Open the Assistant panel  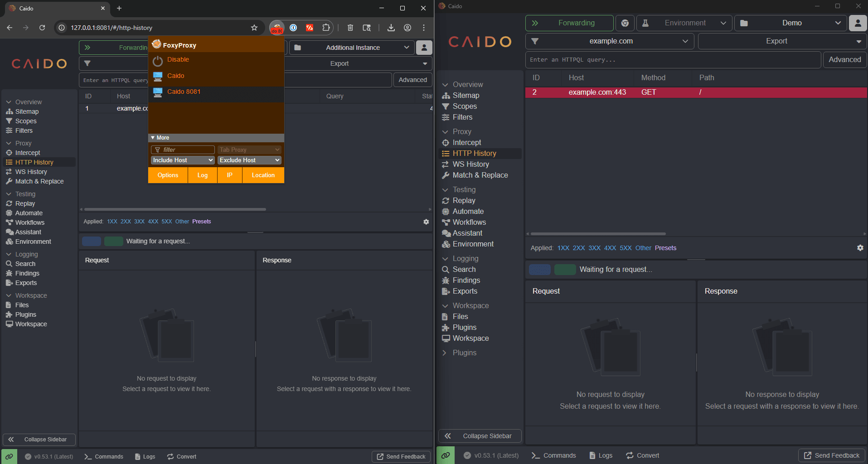[28, 232]
